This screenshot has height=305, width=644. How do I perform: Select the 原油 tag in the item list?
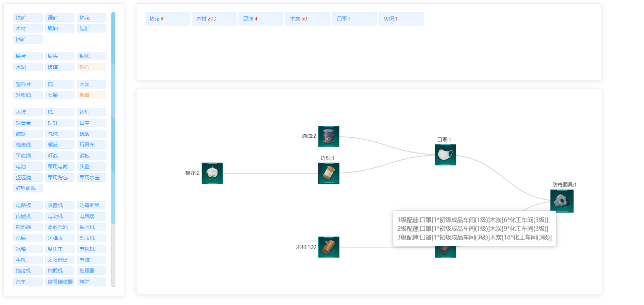coord(60,28)
